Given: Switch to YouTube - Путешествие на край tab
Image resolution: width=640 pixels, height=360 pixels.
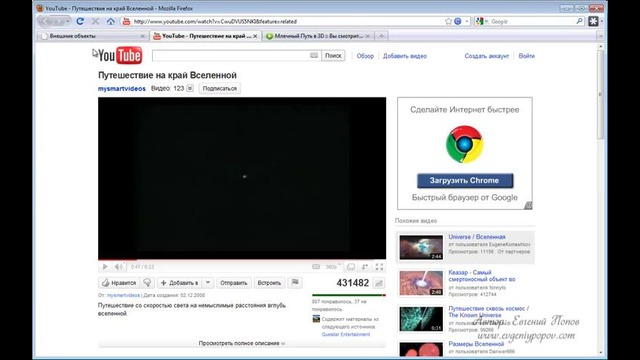Looking at the screenshot, I should (206, 36).
